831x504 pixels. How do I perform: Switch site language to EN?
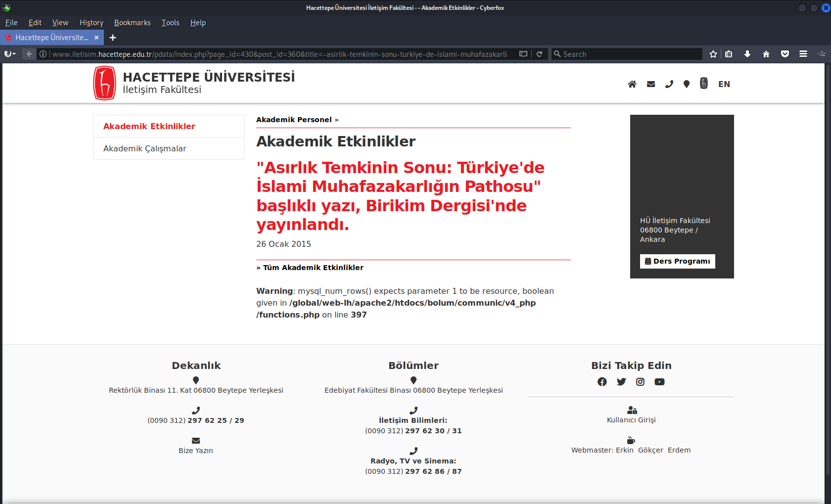point(724,84)
